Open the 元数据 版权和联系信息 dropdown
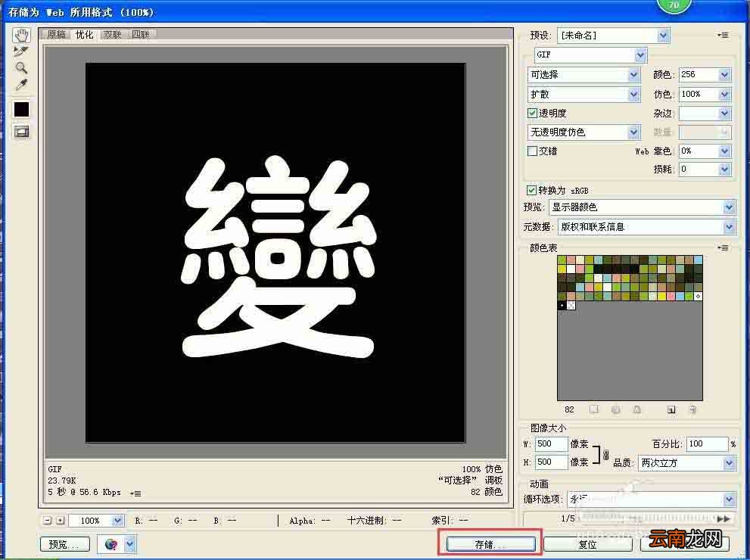This screenshot has width=750, height=560. pos(646,227)
